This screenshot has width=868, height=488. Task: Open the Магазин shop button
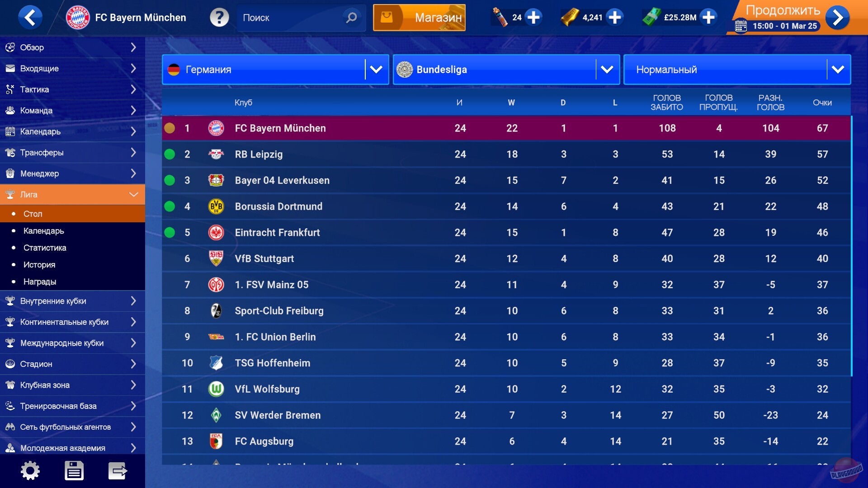pos(419,18)
